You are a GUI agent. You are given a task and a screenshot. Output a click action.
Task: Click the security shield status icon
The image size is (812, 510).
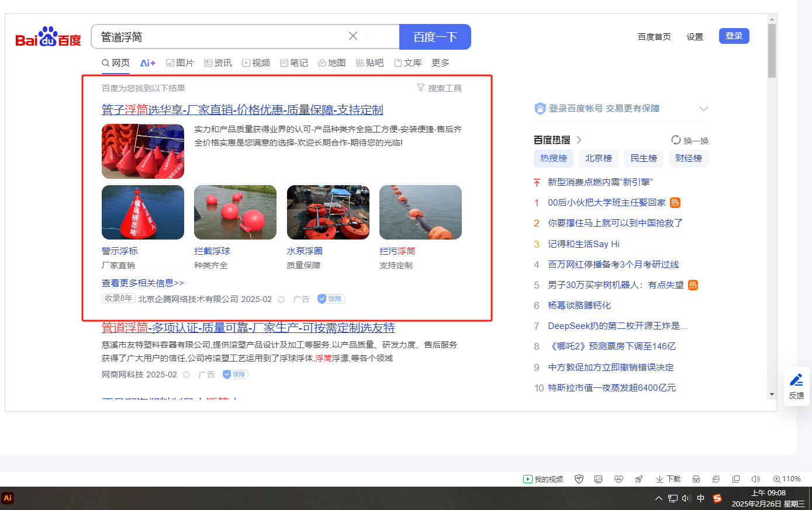click(579, 479)
